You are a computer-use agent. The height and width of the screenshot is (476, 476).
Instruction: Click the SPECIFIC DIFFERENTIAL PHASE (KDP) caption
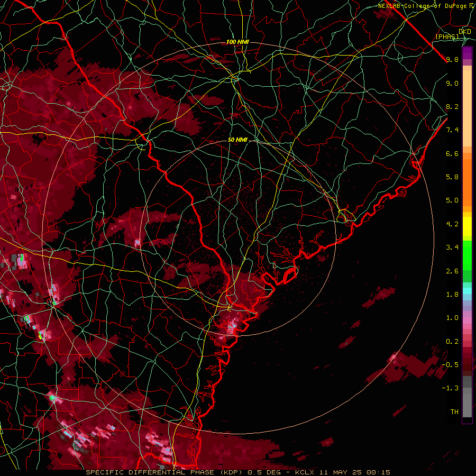tap(165, 472)
